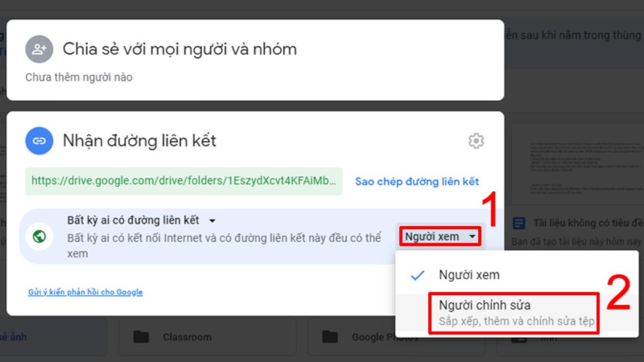This screenshot has width=644, height=362.
Task: Click the Classroom folder icon
Action: coord(141,337)
